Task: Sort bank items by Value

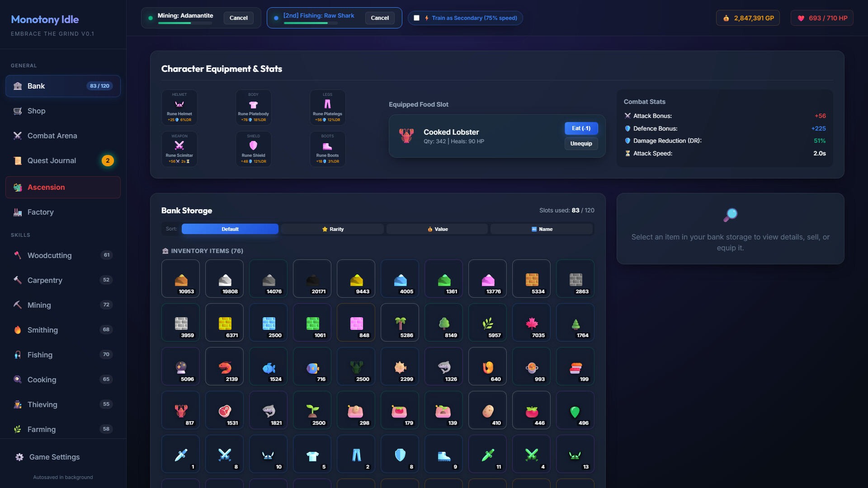Action: pyautogui.click(x=437, y=229)
